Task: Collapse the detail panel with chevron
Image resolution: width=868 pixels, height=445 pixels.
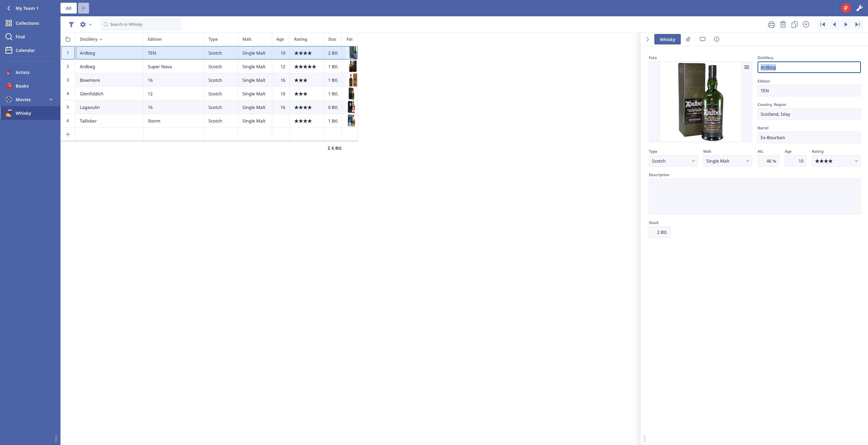Action: (648, 39)
